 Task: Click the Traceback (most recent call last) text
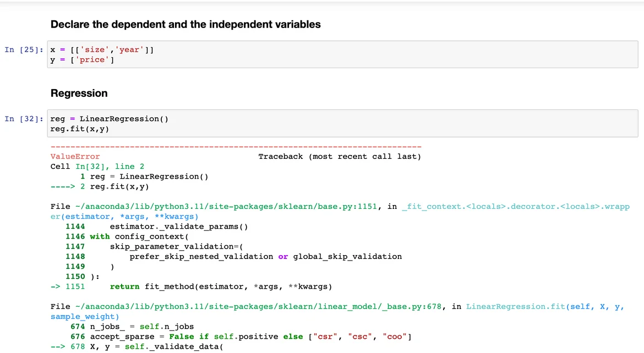click(340, 157)
